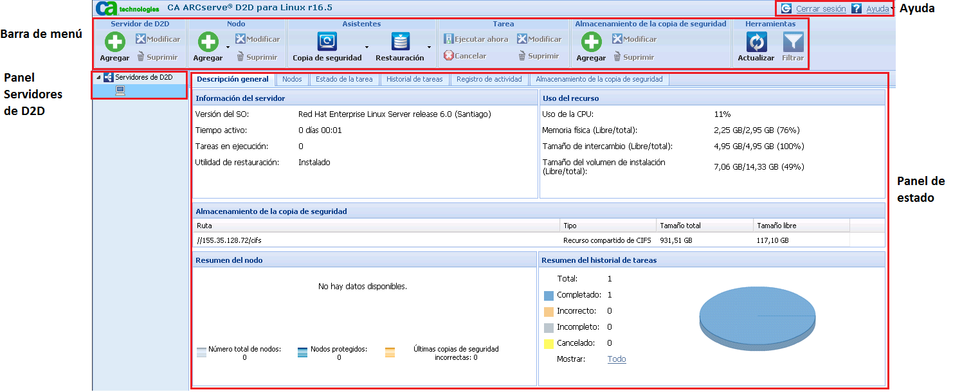This screenshot has height=392, width=980.
Task: Modificar el nodo seleccionado
Action: tap(257, 39)
